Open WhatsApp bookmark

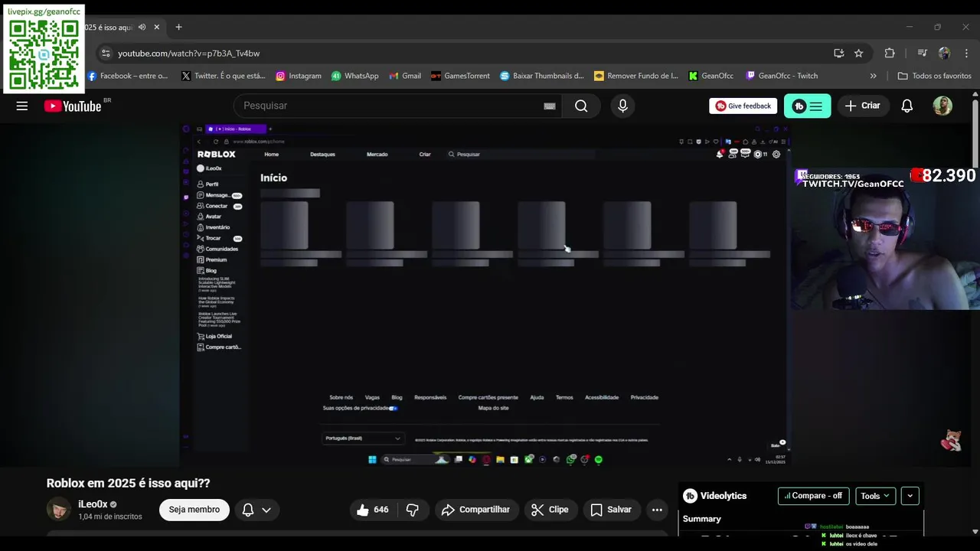(355, 76)
